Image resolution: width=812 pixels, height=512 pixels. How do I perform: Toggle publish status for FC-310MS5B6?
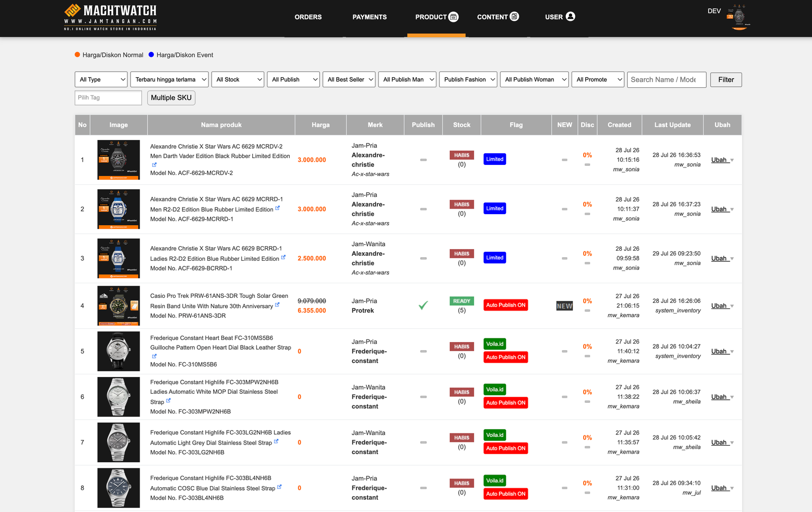pos(423,351)
